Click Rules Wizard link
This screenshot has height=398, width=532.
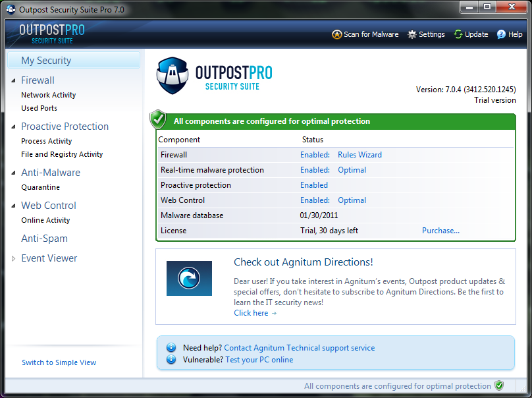[x=359, y=155]
